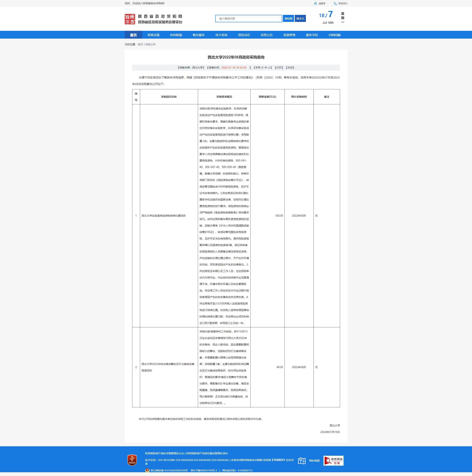Open the 信息公告 navigation item
Viewport: 472px width, 476px height.
pos(267,35)
